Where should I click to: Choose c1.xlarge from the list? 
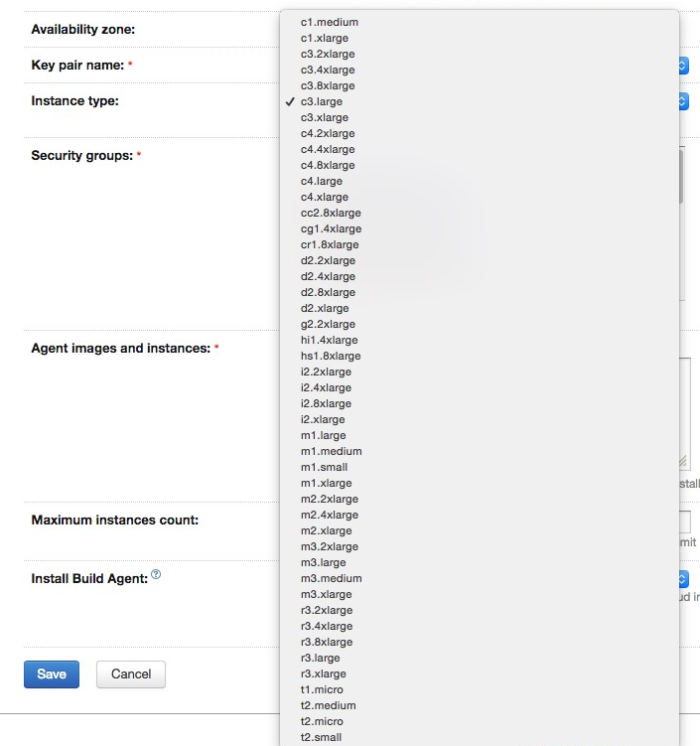pos(480,38)
